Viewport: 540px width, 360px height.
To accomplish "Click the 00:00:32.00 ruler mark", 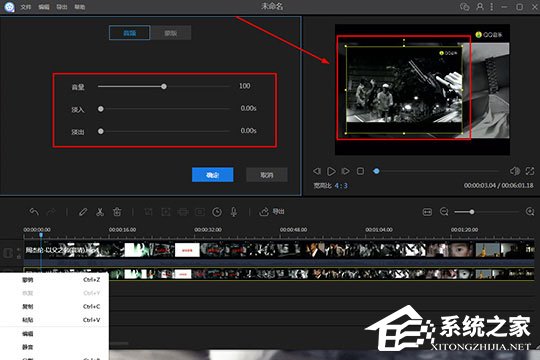I will pos(208,229).
